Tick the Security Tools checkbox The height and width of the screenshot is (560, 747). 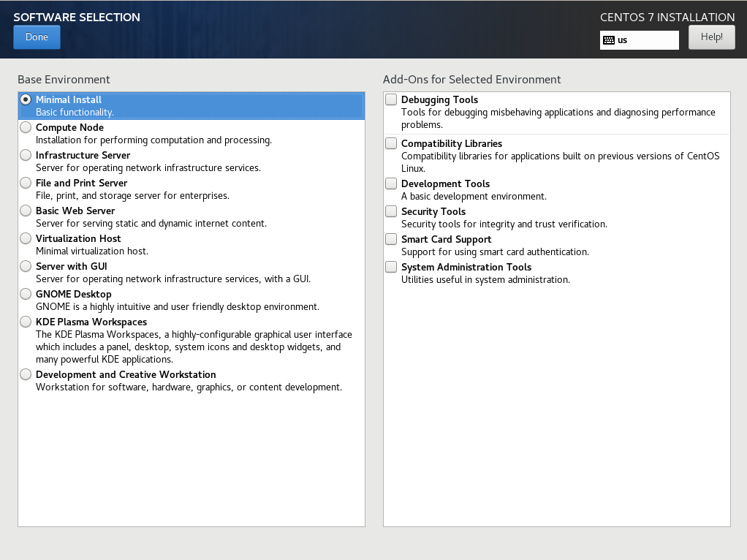[x=391, y=211]
